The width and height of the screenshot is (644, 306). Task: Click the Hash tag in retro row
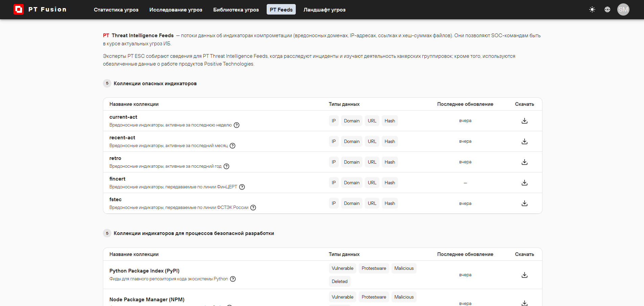390,162
